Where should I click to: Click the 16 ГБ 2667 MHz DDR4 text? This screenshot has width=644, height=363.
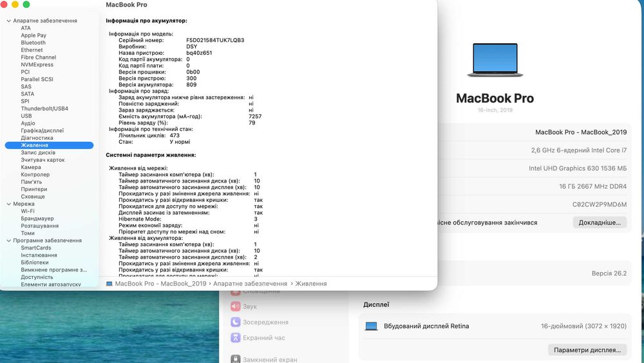point(592,186)
